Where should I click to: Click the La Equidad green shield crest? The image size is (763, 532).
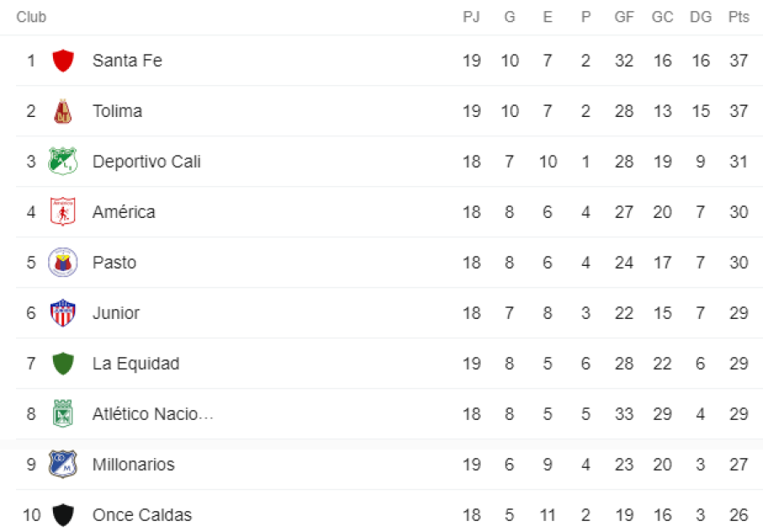[x=63, y=364]
